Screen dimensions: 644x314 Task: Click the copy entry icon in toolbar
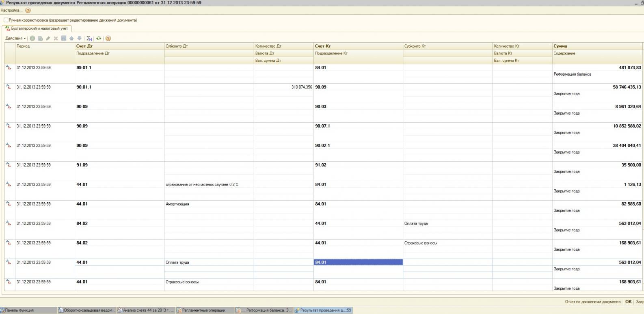point(40,39)
